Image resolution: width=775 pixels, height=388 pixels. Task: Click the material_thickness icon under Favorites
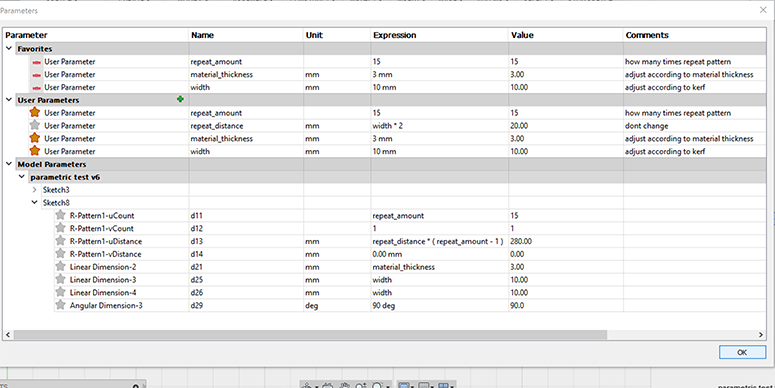36,75
